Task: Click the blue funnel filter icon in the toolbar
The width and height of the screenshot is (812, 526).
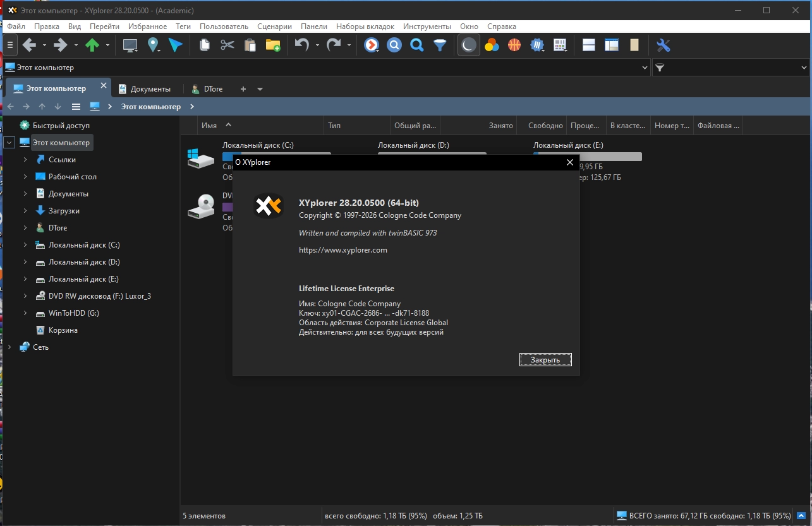Action: (440, 45)
